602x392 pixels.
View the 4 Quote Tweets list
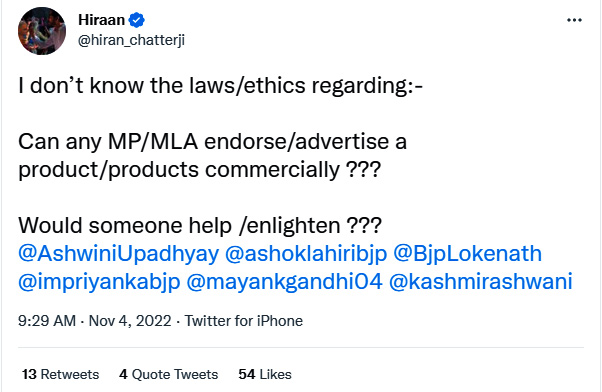coord(169,374)
